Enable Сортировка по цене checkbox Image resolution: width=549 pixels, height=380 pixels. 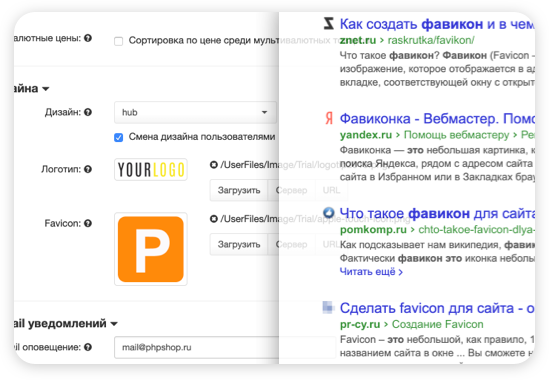119,41
